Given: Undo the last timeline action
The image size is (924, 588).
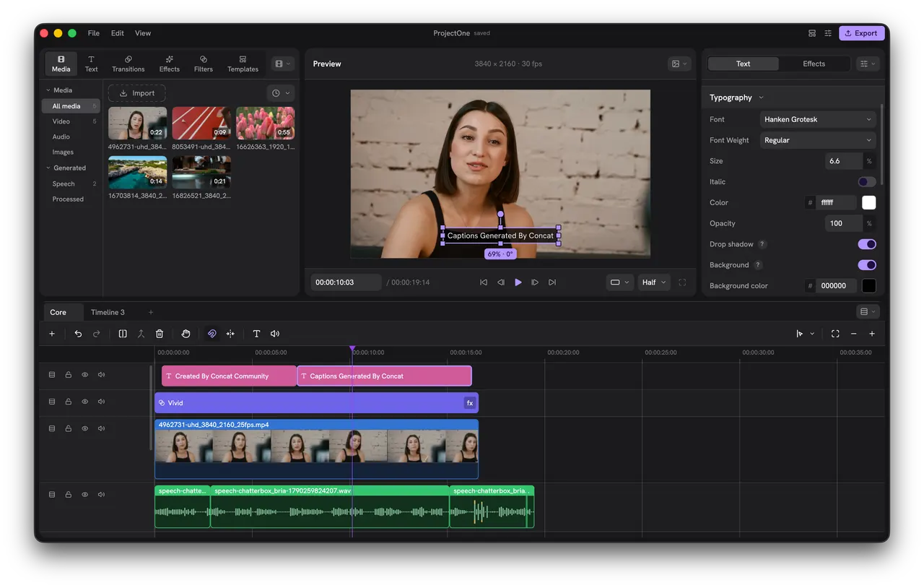Looking at the screenshot, I should pyautogui.click(x=78, y=334).
